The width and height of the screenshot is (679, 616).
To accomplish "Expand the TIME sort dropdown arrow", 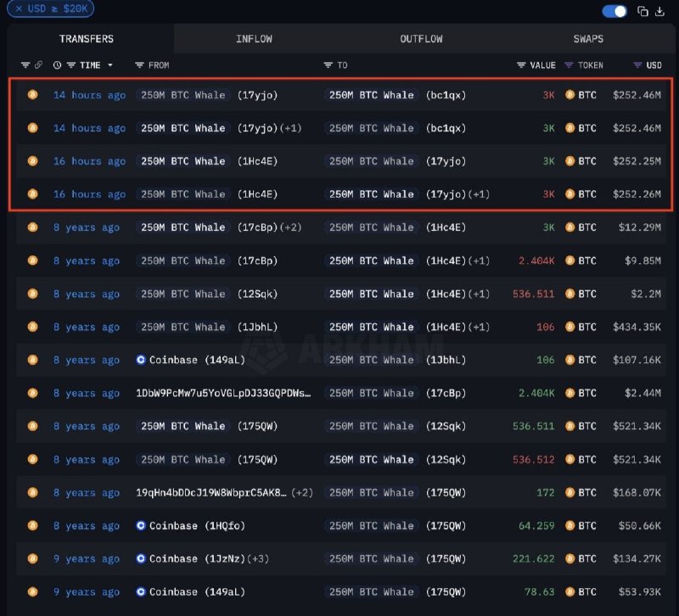I will click(x=110, y=65).
